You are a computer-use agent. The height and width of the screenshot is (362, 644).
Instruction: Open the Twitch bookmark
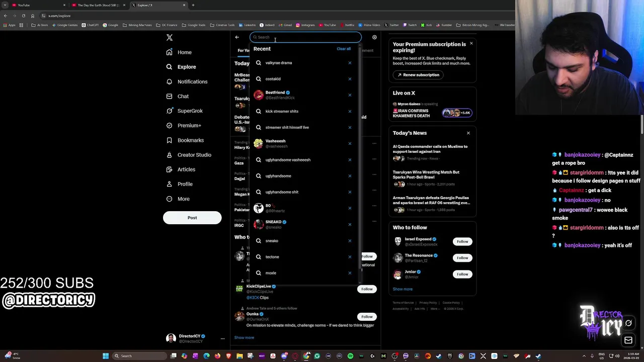[x=410, y=25]
